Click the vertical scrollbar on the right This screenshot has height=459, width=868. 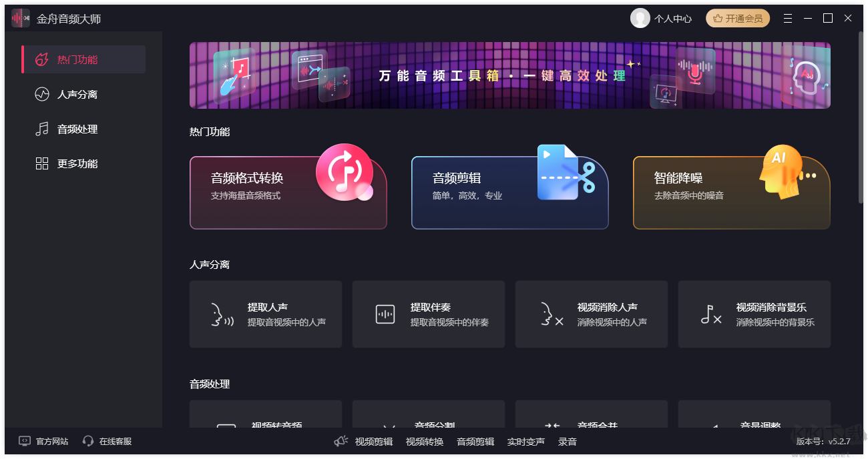click(860, 120)
